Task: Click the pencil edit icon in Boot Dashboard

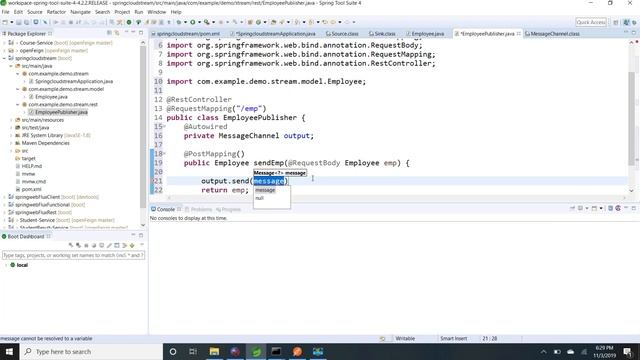Action: coord(109,245)
